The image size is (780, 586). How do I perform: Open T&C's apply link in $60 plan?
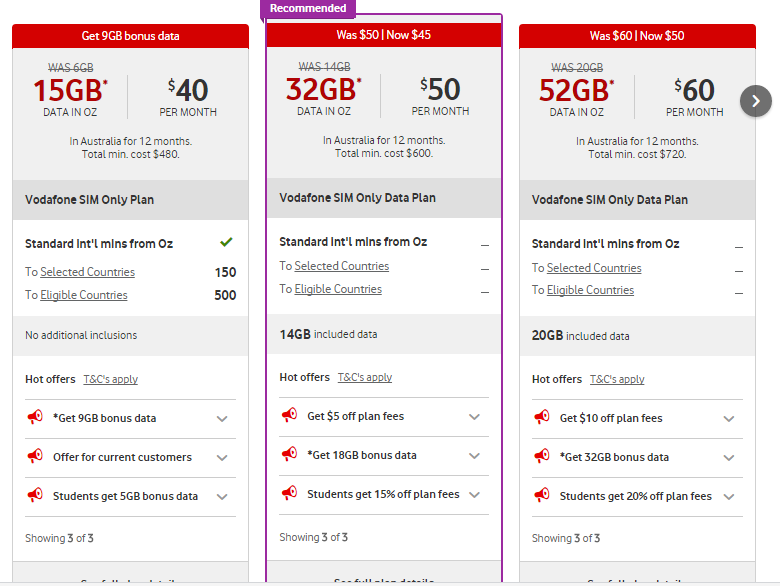coord(617,379)
